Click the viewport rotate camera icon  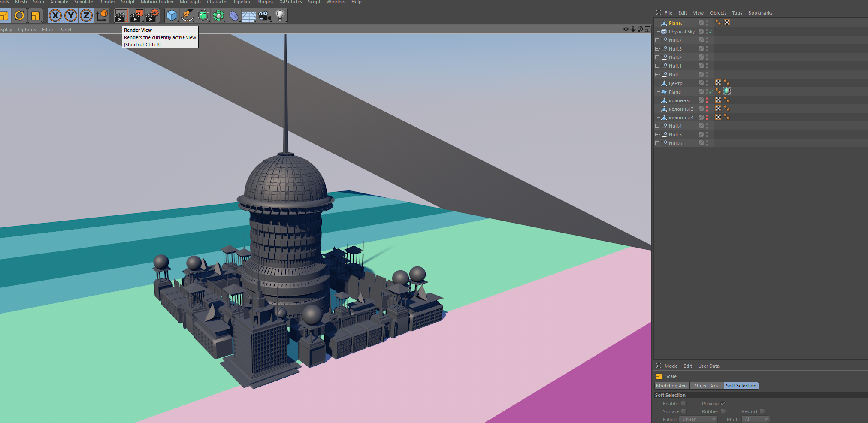click(x=640, y=29)
